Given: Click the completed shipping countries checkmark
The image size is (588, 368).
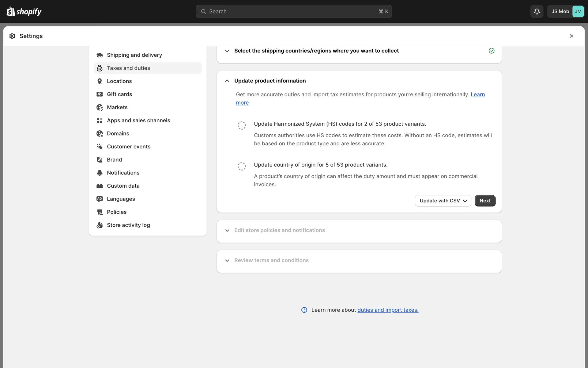Looking at the screenshot, I should click(491, 51).
